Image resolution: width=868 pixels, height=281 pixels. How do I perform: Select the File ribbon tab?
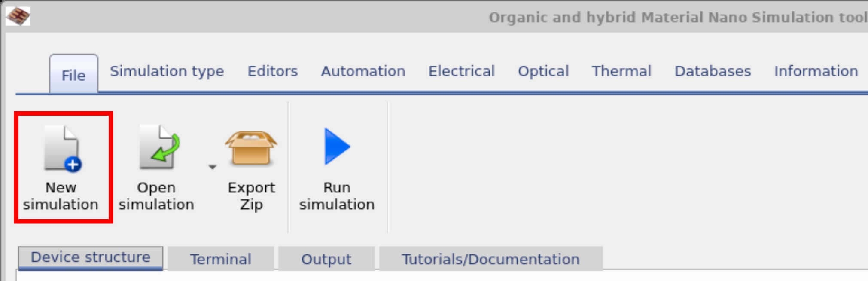tap(73, 75)
